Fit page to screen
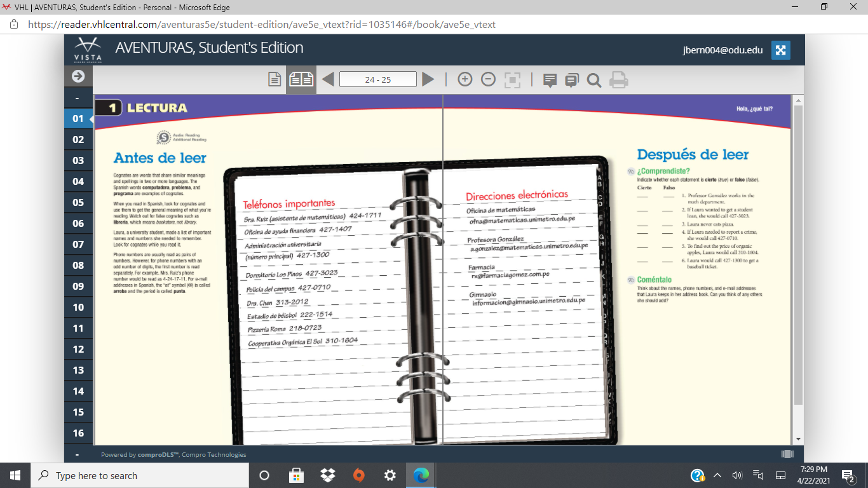The width and height of the screenshot is (868, 488). (512, 79)
